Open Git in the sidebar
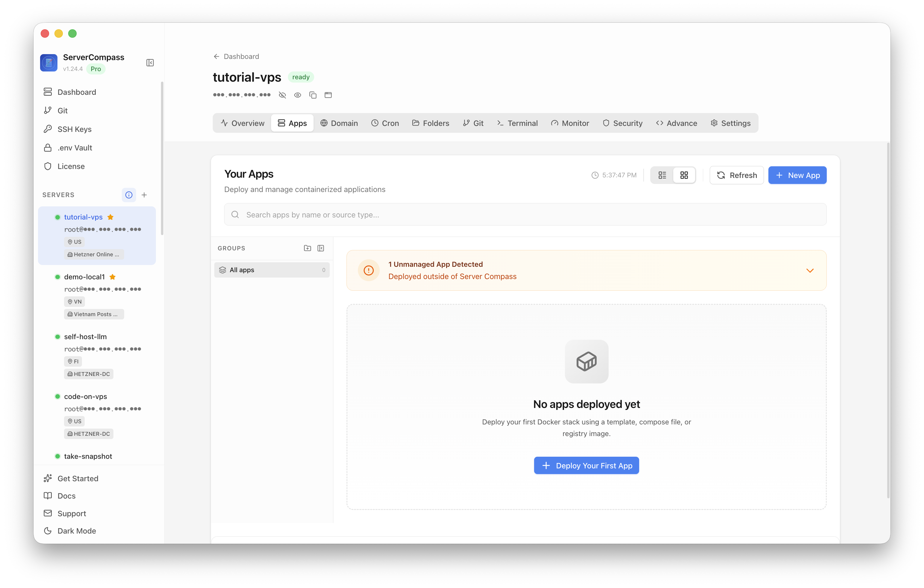Image resolution: width=924 pixels, height=588 pixels. click(x=97, y=110)
